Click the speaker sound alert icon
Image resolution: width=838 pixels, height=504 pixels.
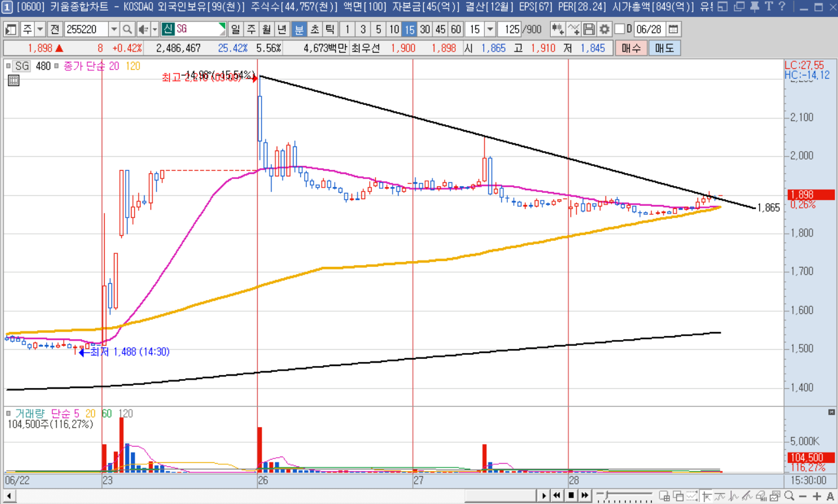[143, 30]
